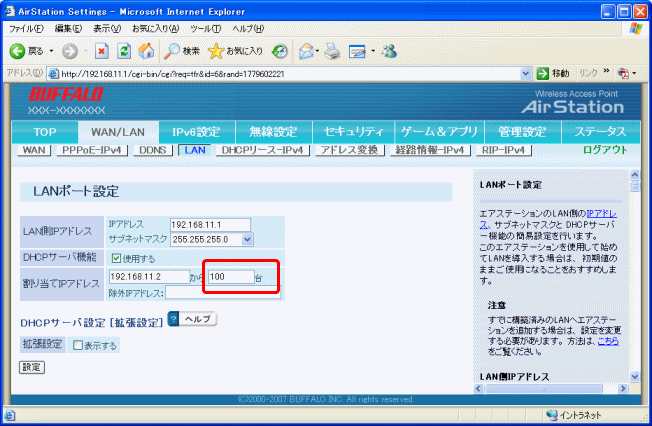
Task: Switch to the 無線設定 tab
Action: click(272, 132)
